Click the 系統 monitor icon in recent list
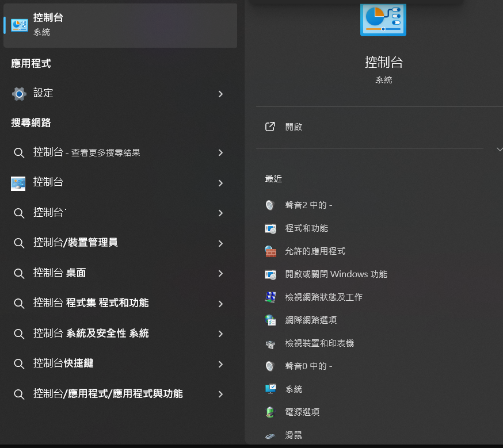503x448 pixels. (270, 389)
